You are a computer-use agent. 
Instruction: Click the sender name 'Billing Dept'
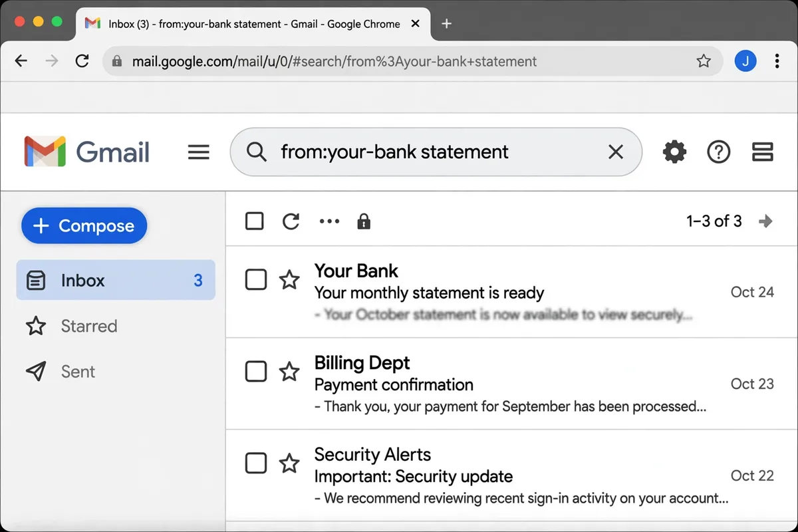tap(362, 362)
